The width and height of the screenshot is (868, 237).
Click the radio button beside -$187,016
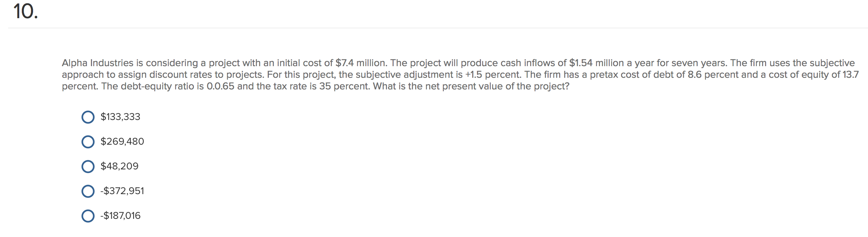(x=88, y=216)
